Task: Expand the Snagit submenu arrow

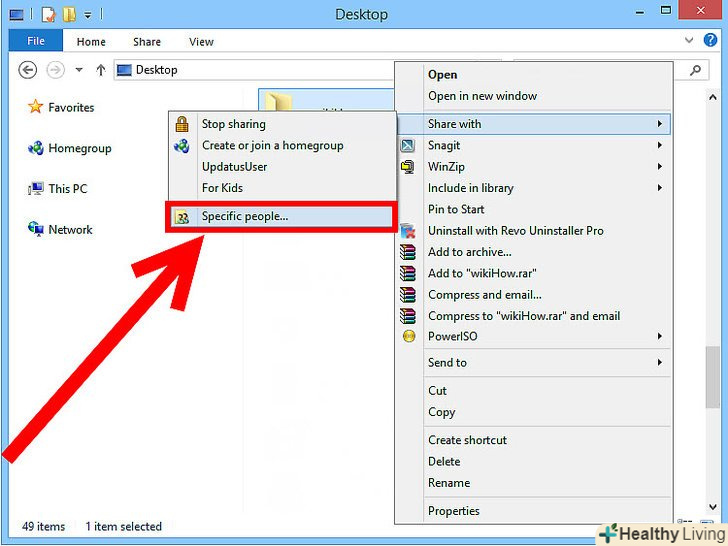Action: pyautogui.click(x=659, y=145)
